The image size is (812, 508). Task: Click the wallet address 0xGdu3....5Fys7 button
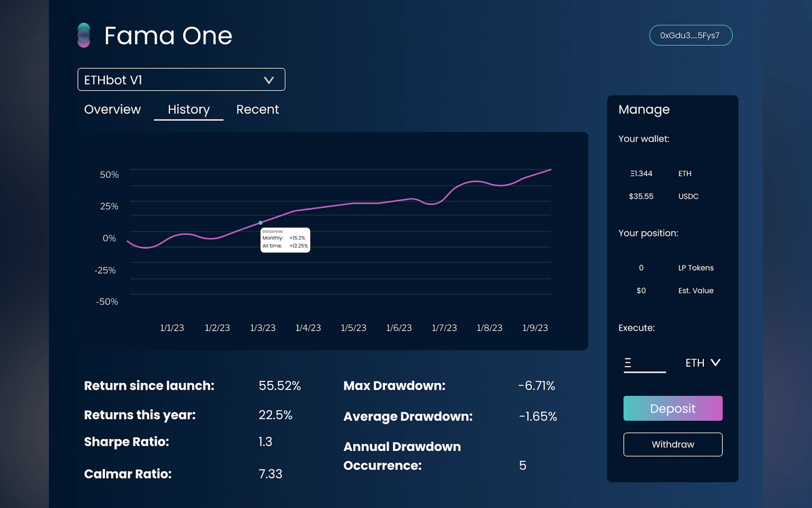pos(690,35)
